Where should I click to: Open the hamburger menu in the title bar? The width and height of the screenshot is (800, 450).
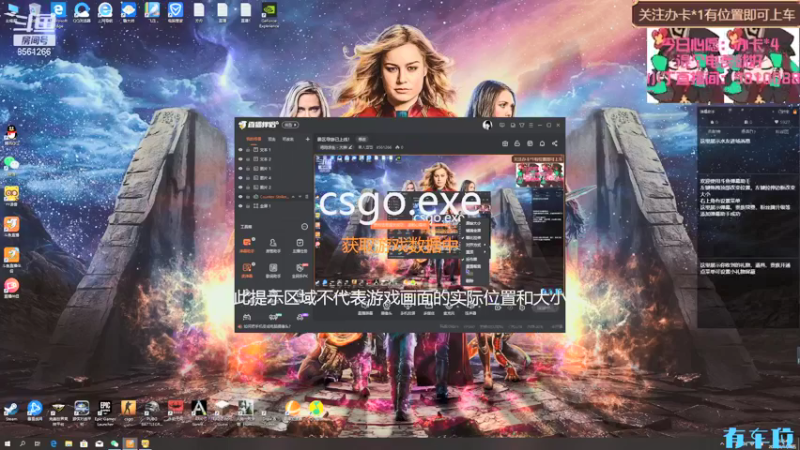pyautogui.click(x=531, y=126)
